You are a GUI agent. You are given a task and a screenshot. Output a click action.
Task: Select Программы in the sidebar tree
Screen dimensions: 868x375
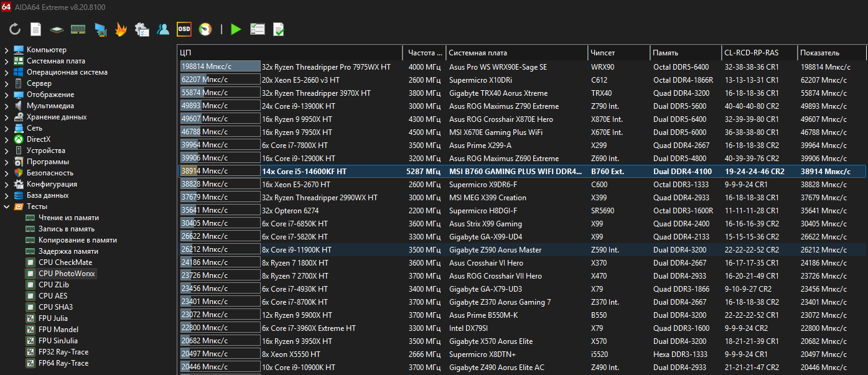click(x=48, y=162)
